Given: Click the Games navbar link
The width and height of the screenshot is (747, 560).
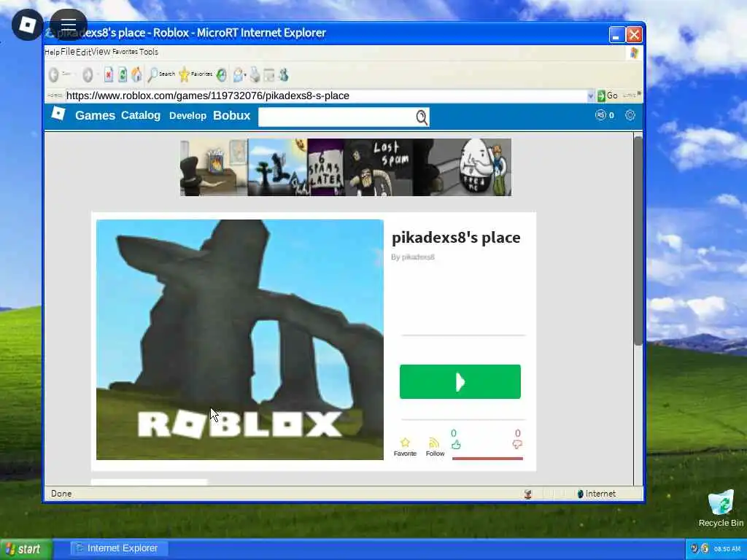Looking at the screenshot, I should [96, 115].
